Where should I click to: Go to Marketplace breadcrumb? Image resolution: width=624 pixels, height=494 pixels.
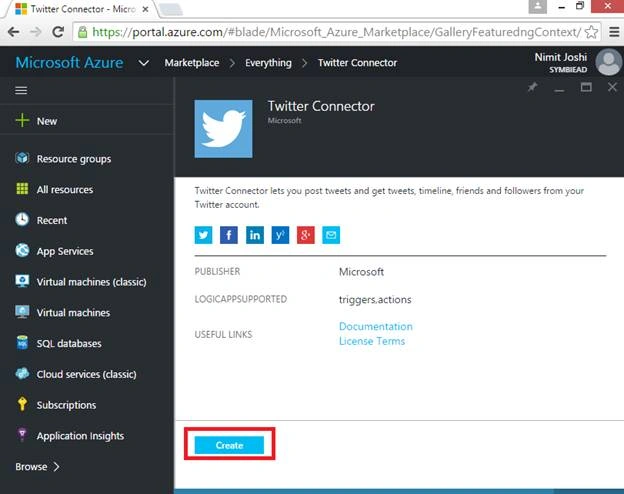[x=192, y=63]
